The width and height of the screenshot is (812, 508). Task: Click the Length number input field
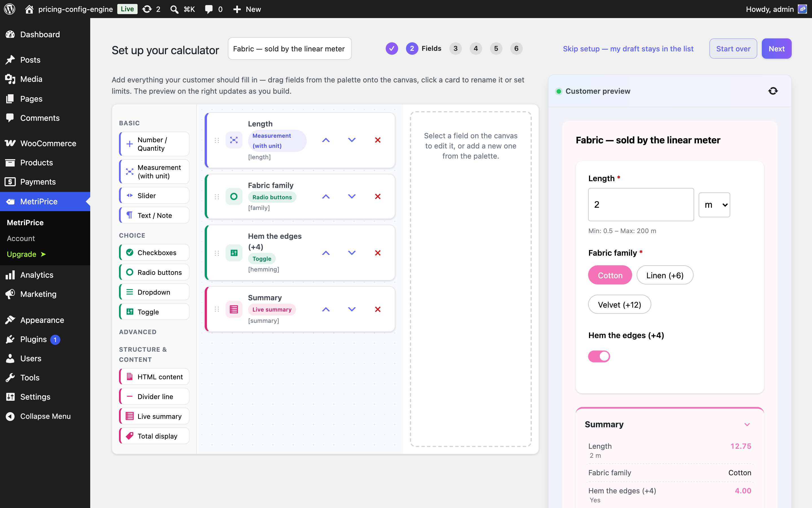641,205
